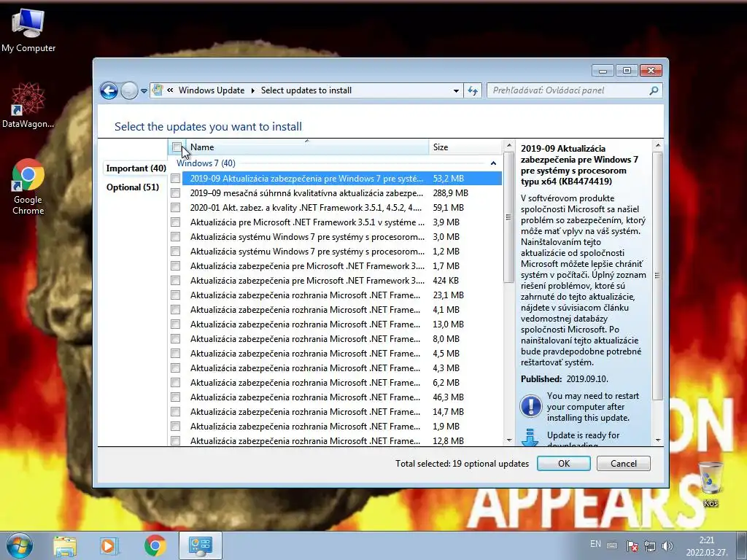Check the 2020-01 .NET Framework 59,1 MB update

(176, 208)
